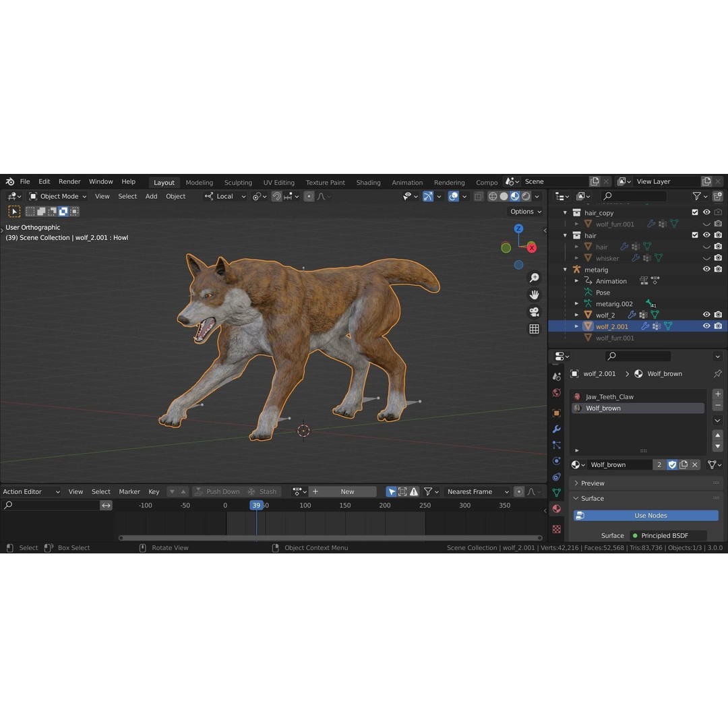Open Particle properties tab icon

[x=556, y=445]
